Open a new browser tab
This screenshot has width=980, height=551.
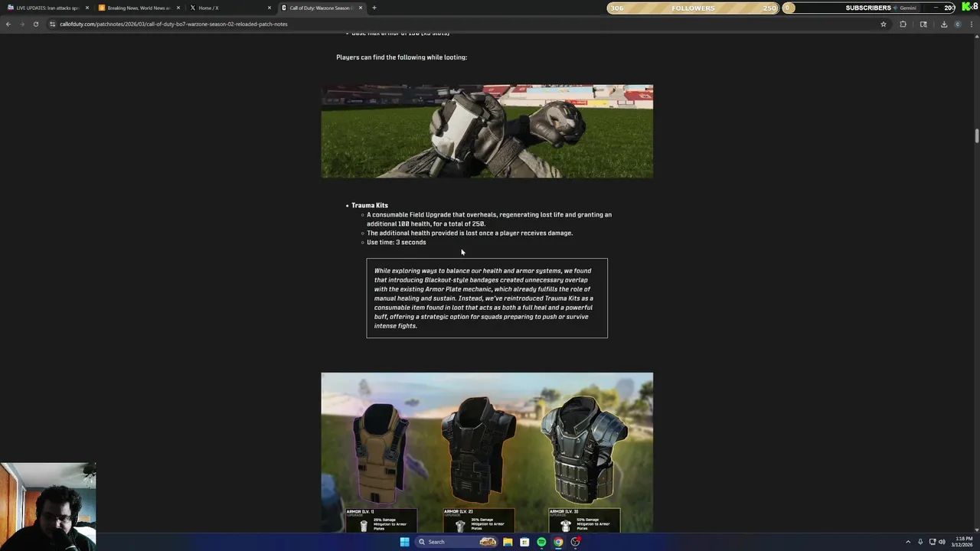coord(374,8)
